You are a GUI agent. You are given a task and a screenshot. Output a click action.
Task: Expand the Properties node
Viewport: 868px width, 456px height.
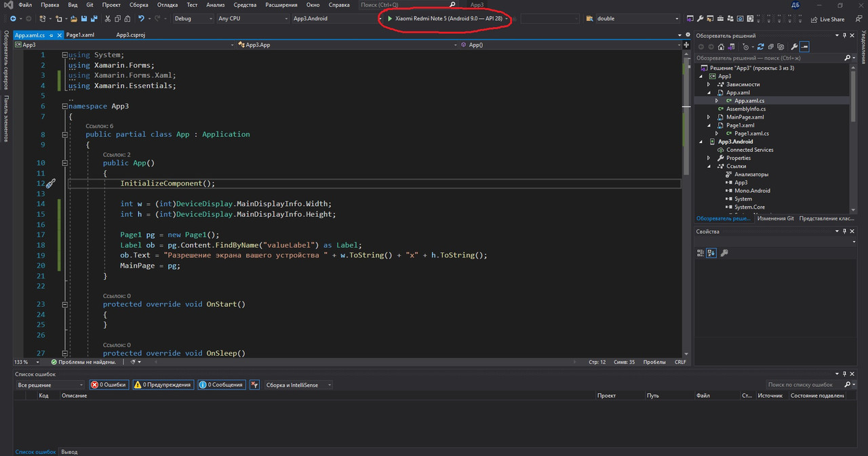pos(709,158)
